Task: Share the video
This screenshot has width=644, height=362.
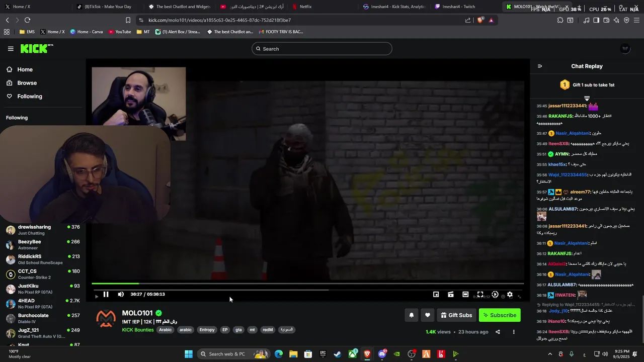Action: (498, 332)
